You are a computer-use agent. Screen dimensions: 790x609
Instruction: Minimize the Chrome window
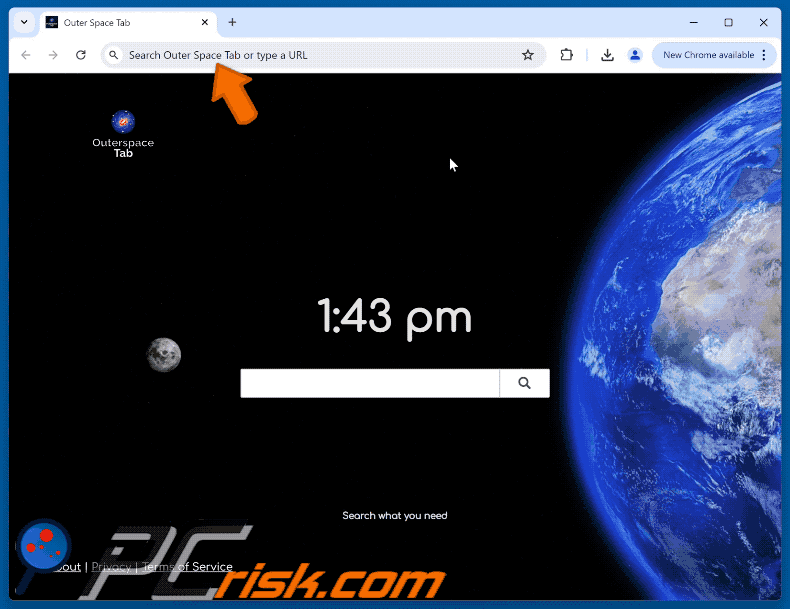coord(694,22)
